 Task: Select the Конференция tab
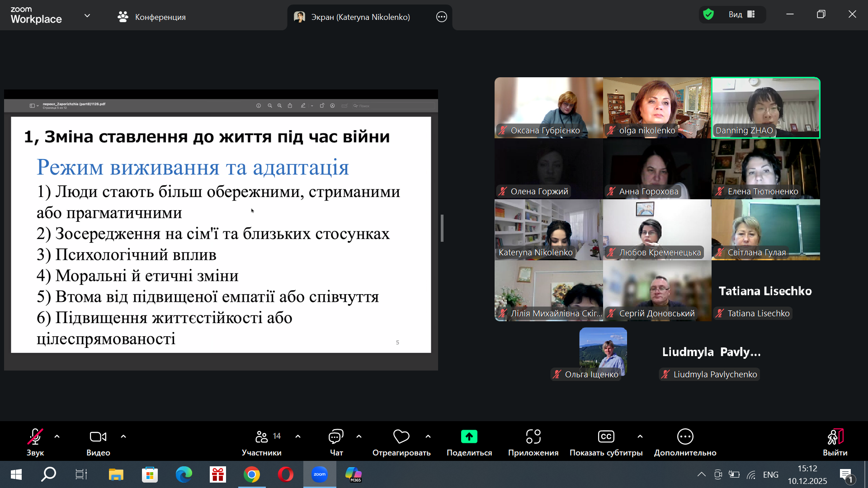coord(151,17)
